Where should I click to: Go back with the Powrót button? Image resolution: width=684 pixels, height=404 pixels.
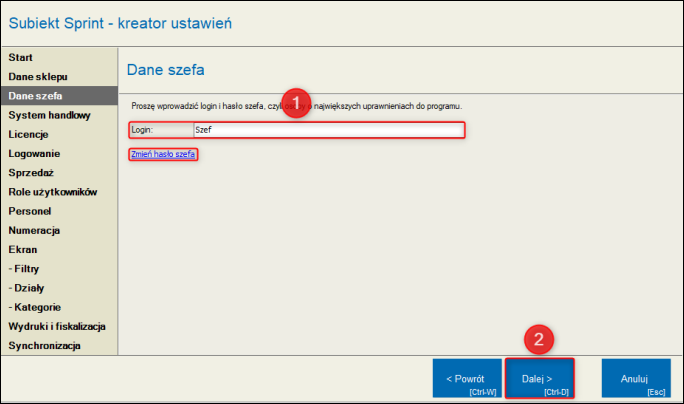click(467, 378)
